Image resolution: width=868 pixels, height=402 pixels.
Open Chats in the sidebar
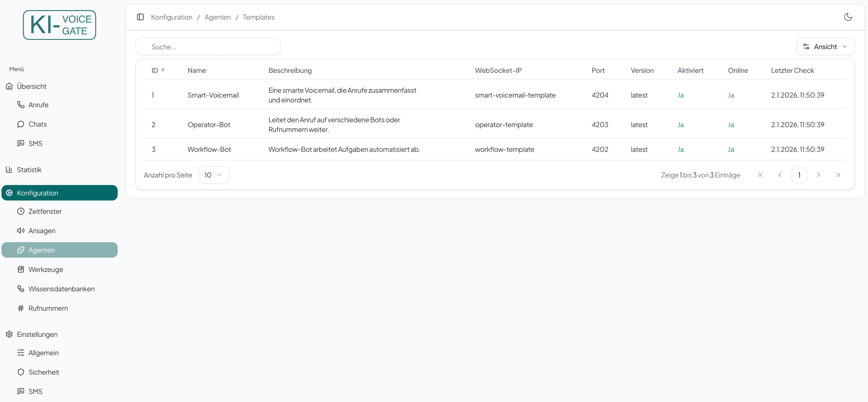38,124
